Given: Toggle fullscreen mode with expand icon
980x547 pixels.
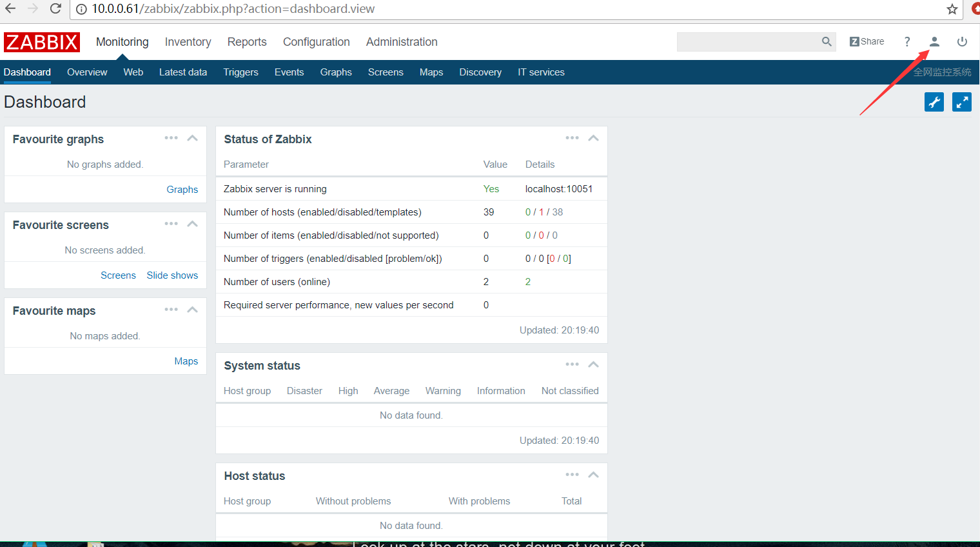Looking at the screenshot, I should [x=962, y=102].
